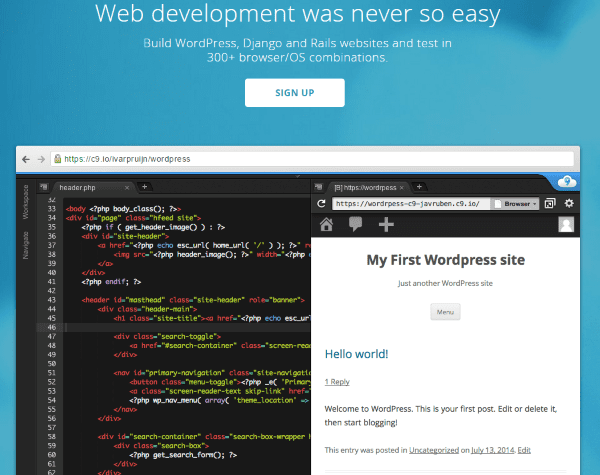Click the July 13, 2014 date link

493,450
